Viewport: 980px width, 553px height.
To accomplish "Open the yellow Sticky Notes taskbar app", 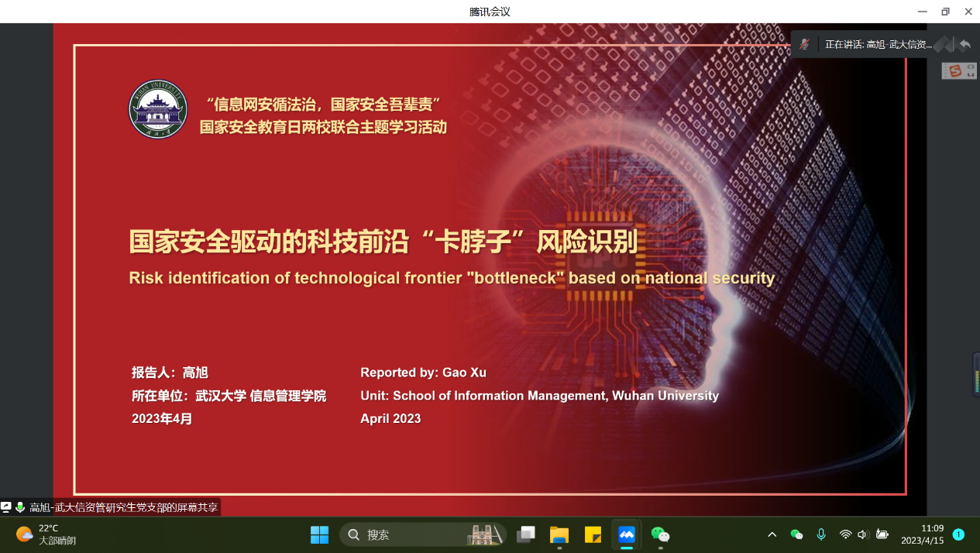I will [593, 534].
